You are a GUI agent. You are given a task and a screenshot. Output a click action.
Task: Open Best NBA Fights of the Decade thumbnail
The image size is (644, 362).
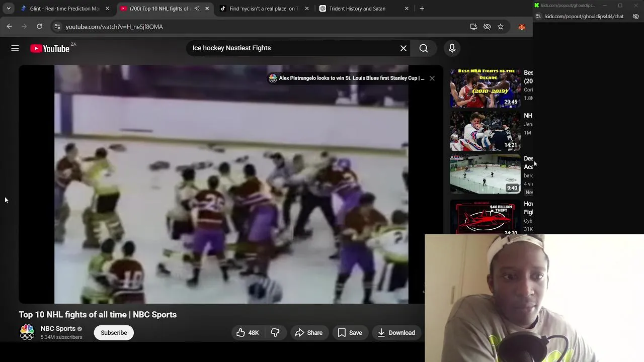click(486, 88)
